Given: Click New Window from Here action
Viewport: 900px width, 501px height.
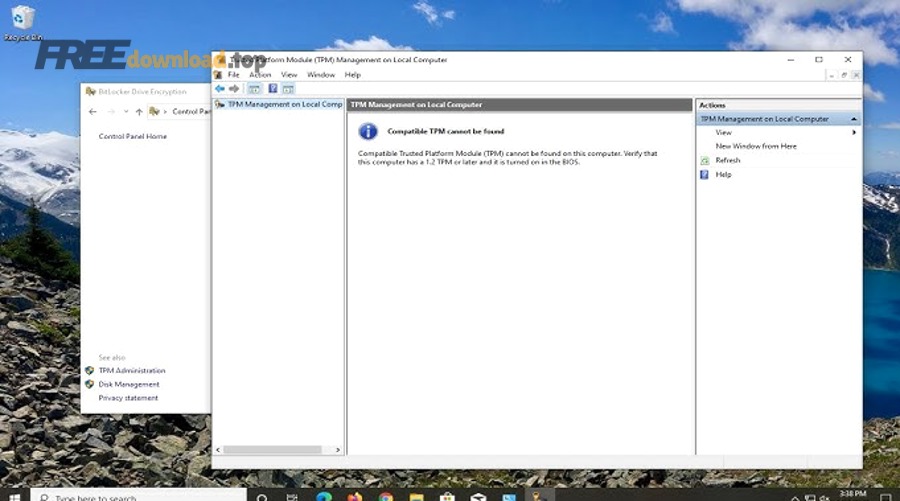Looking at the screenshot, I should pos(756,146).
